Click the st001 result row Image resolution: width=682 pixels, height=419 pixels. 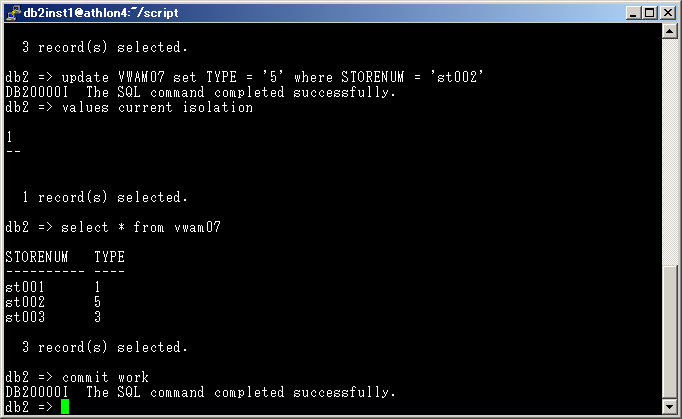tap(54, 287)
